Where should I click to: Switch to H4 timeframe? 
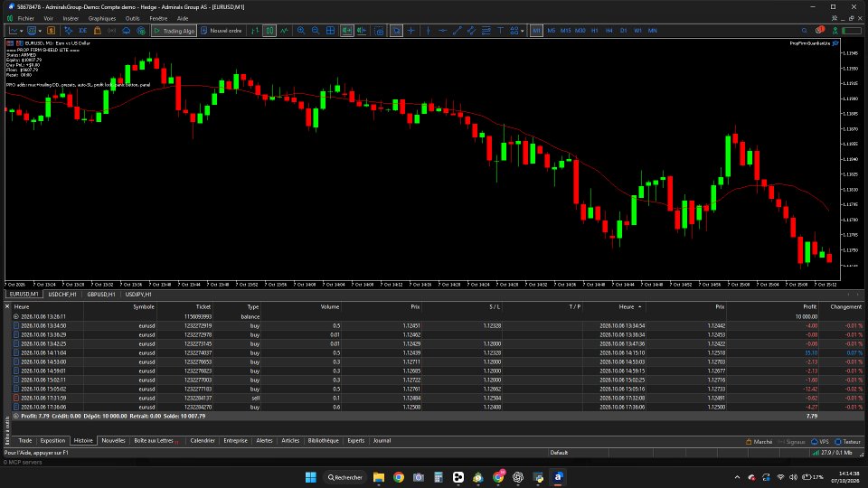[x=609, y=31]
